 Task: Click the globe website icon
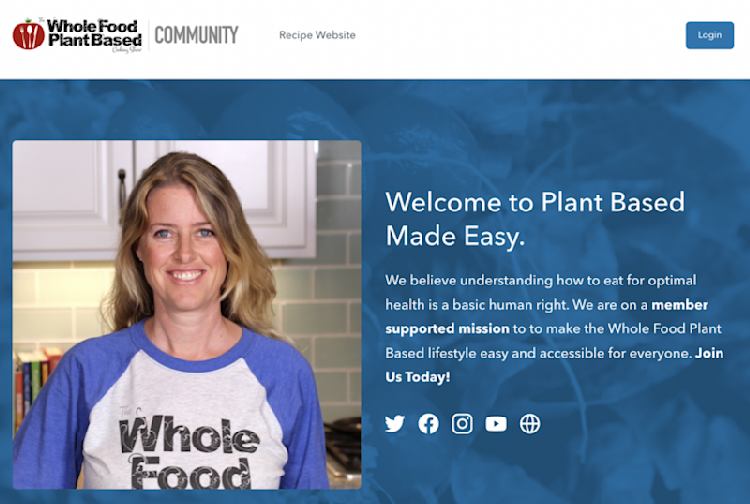tap(530, 424)
